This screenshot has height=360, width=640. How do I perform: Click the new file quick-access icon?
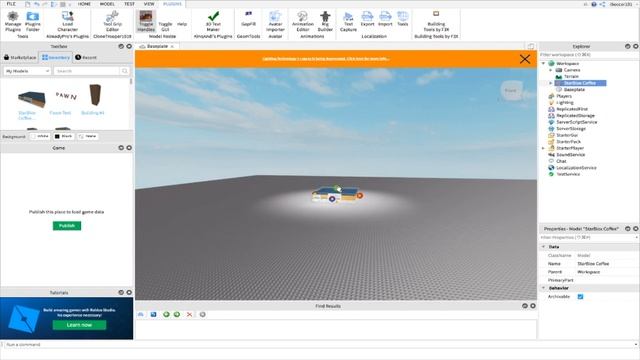click(x=27, y=4)
